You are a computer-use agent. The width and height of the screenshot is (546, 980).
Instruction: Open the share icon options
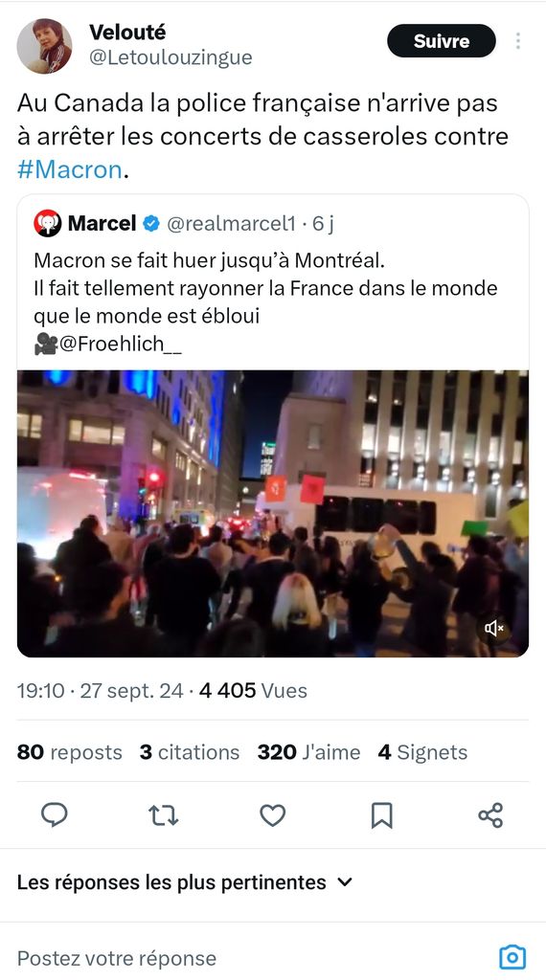(x=490, y=815)
